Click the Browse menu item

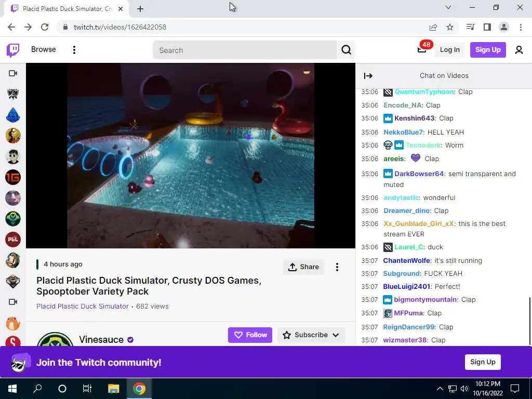[x=44, y=49]
